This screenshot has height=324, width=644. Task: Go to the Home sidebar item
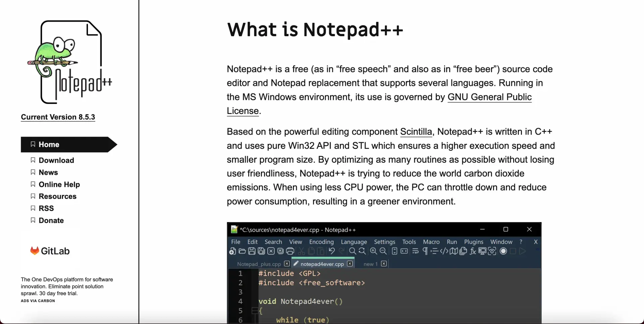tap(69, 145)
